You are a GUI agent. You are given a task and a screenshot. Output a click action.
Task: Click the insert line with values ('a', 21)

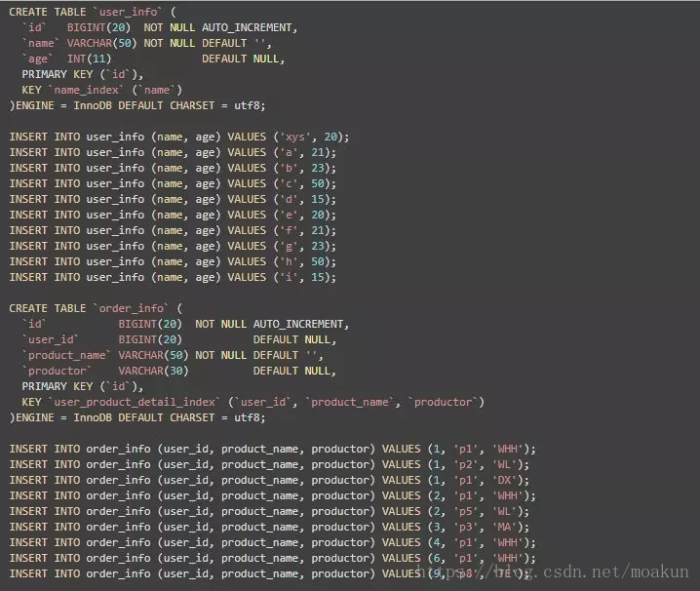pos(173,152)
